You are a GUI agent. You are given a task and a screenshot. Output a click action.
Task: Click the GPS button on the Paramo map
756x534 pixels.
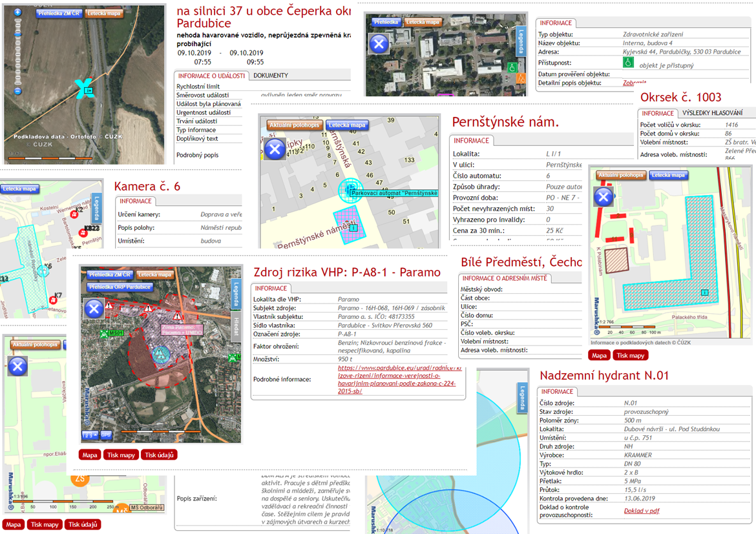coord(105,435)
